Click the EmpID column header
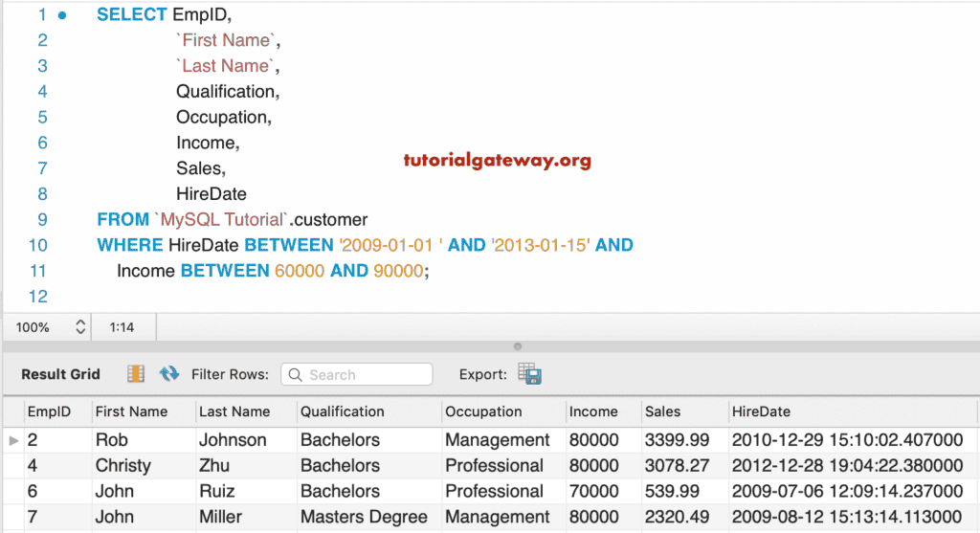The image size is (980, 533). point(48,411)
